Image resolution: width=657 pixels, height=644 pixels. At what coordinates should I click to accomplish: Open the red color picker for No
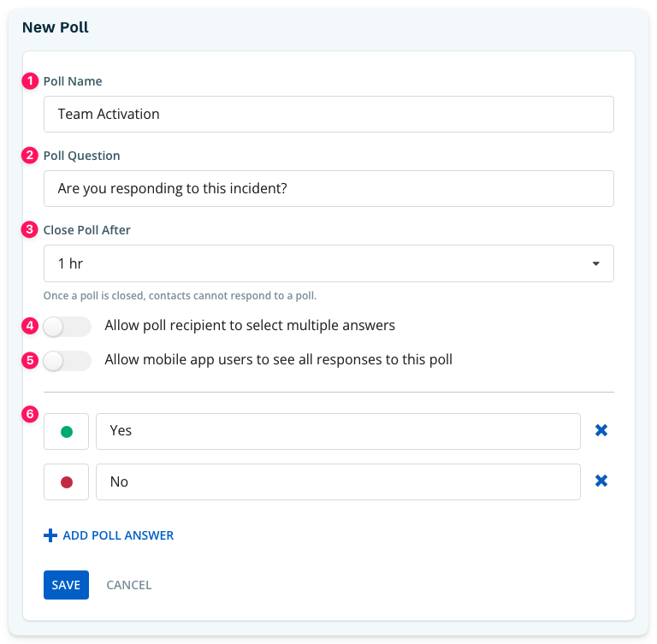tap(66, 482)
